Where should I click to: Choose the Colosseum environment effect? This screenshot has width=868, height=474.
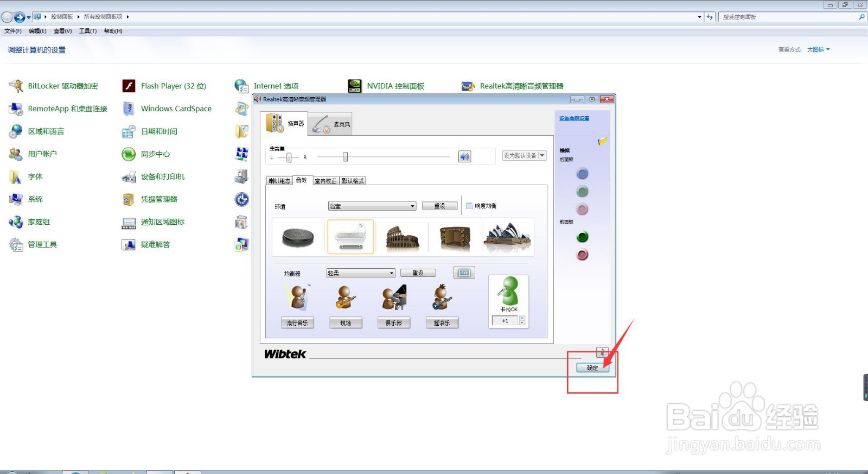tap(403, 237)
